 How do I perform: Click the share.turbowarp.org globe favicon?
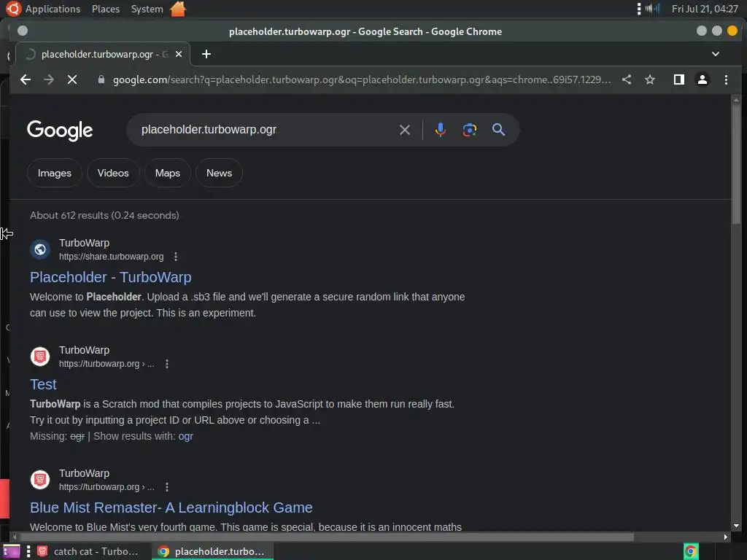click(x=40, y=249)
